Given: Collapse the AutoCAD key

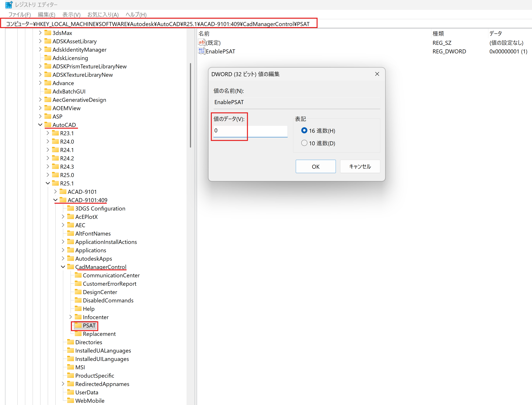Looking at the screenshot, I should [40, 125].
